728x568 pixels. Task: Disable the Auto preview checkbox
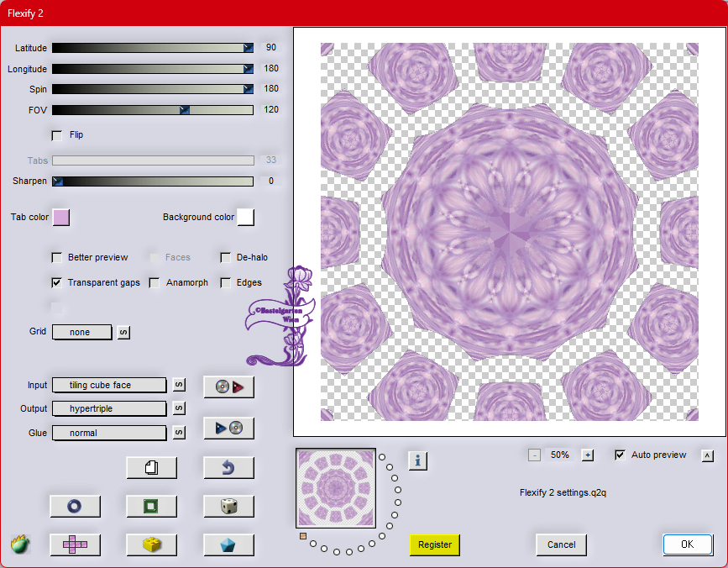point(620,455)
